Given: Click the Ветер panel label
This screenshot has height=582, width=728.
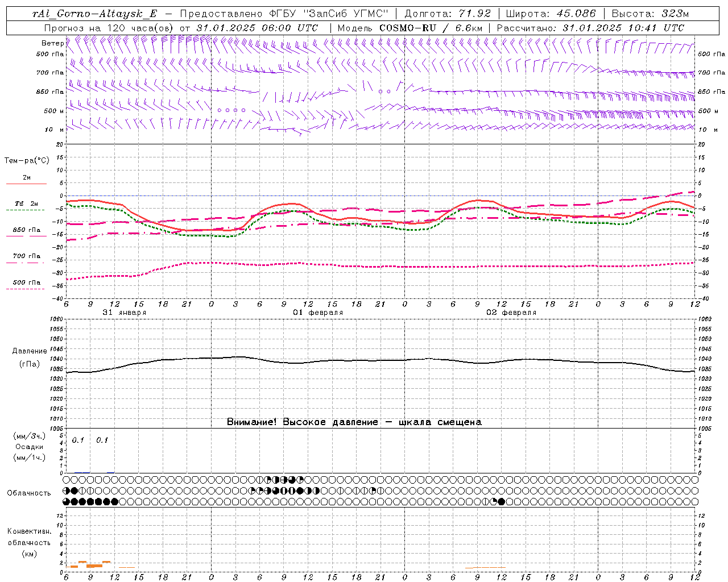Looking at the screenshot, I should point(52,43).
